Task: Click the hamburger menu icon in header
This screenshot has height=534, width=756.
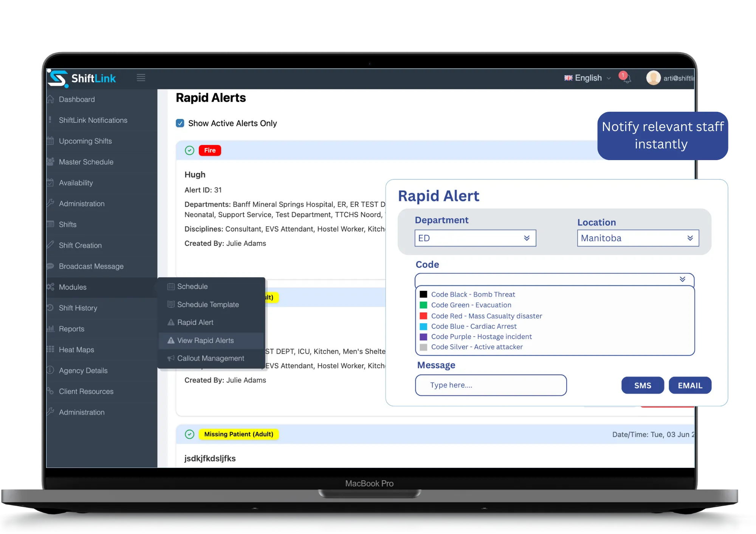Action: point(141,78)
